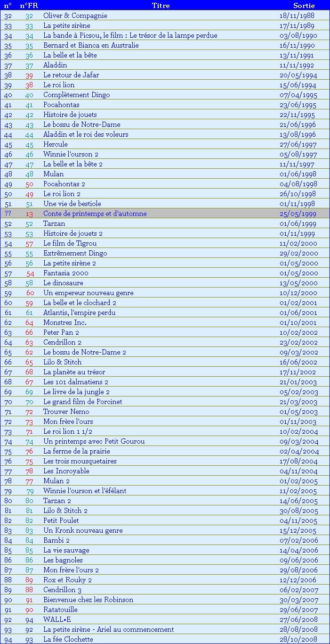Select the 'Oliver & Compagnie' title
The image size is (330, 644).
click(x=75, y=16)
